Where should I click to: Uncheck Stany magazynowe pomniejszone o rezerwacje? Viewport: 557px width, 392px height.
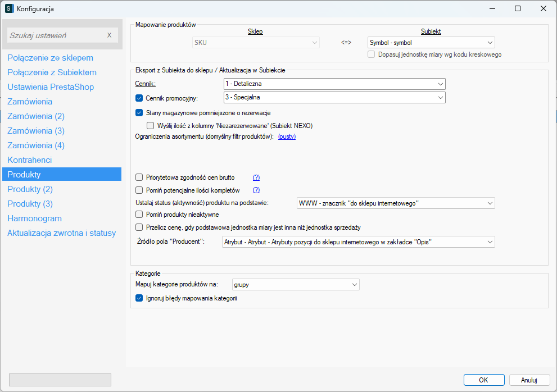[x=140, y=113]
